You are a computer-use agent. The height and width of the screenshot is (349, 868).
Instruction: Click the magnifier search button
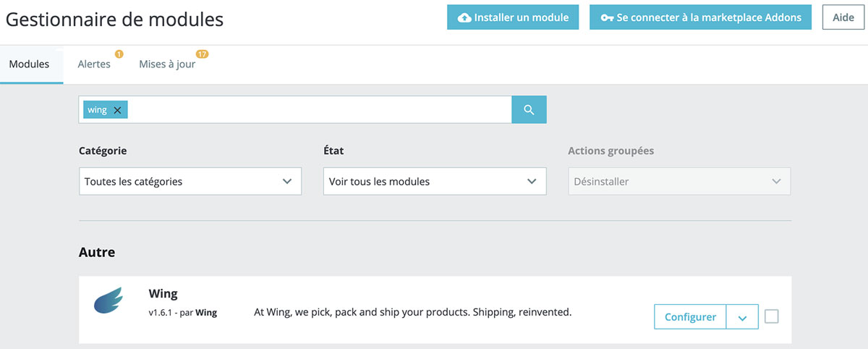(x=529, y=110)
